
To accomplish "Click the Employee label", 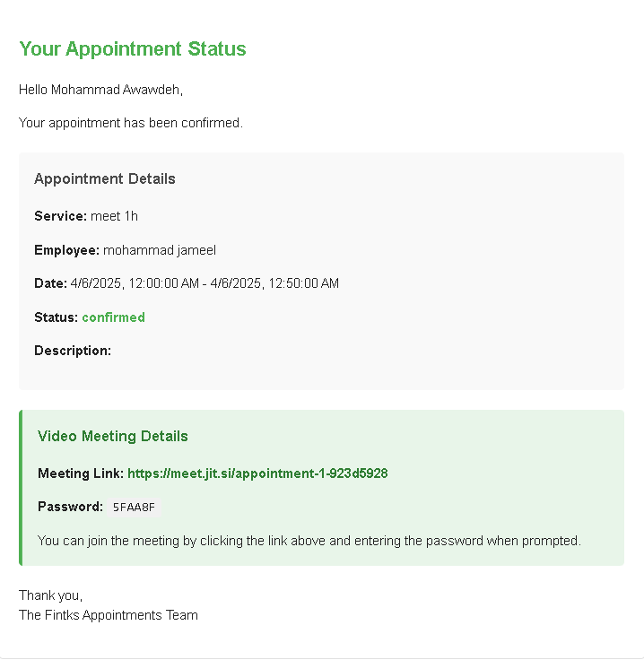I will pos(66,250).
